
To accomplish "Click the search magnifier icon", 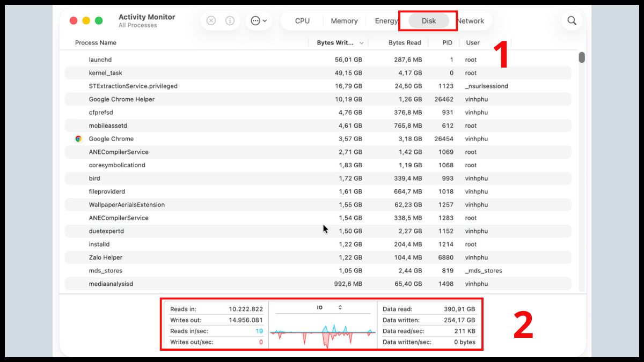I will [572, 21].
